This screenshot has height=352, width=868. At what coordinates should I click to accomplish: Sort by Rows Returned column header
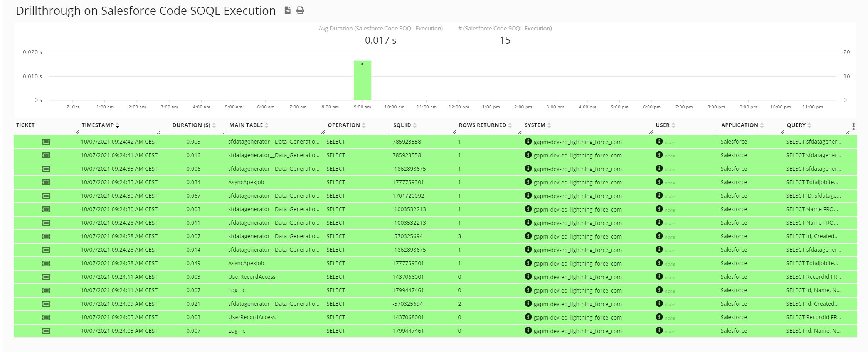coord(482,125)
